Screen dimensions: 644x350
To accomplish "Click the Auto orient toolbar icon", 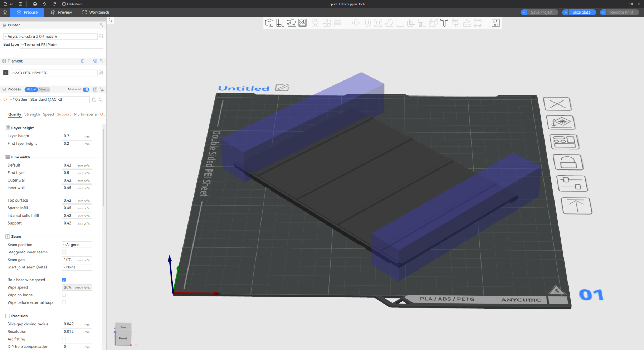I will pyautogui.click(x=291, y=23).
